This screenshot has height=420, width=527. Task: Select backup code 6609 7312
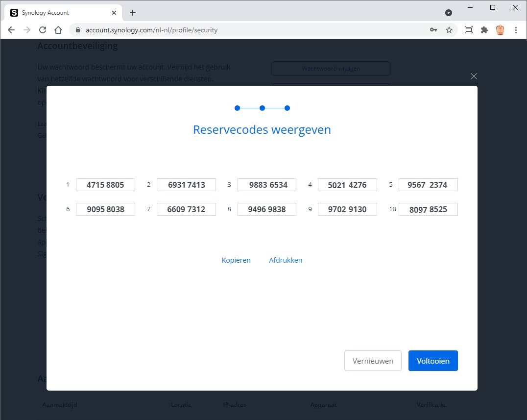(x=186, y=209)
